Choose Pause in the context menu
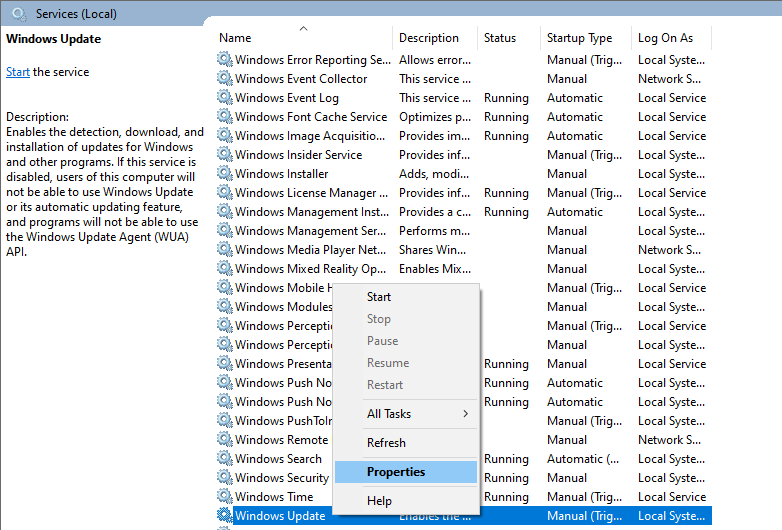The image size is (782, 530). [383, 341]
